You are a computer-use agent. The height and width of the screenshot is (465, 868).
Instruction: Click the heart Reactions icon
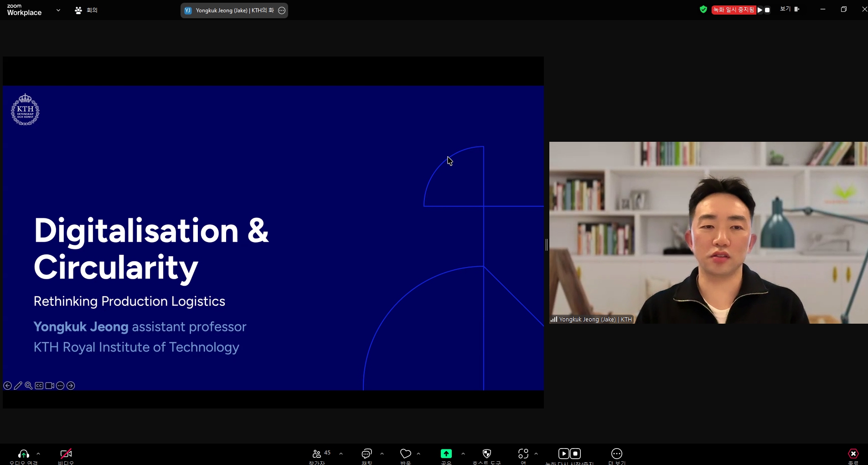coord(405,454)
